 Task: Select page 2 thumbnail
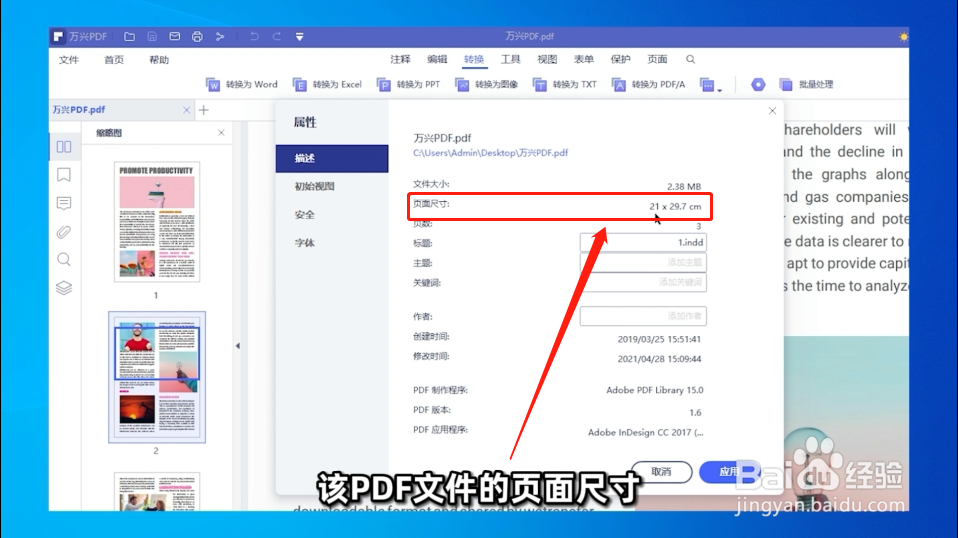coord(157,377)
